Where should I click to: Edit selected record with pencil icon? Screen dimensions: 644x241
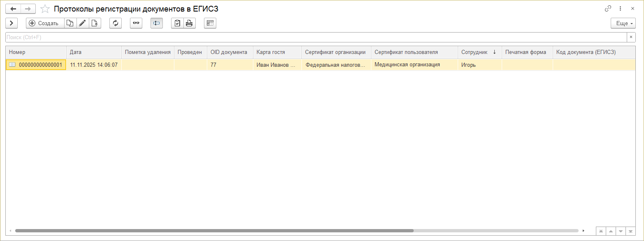point(82,23)
